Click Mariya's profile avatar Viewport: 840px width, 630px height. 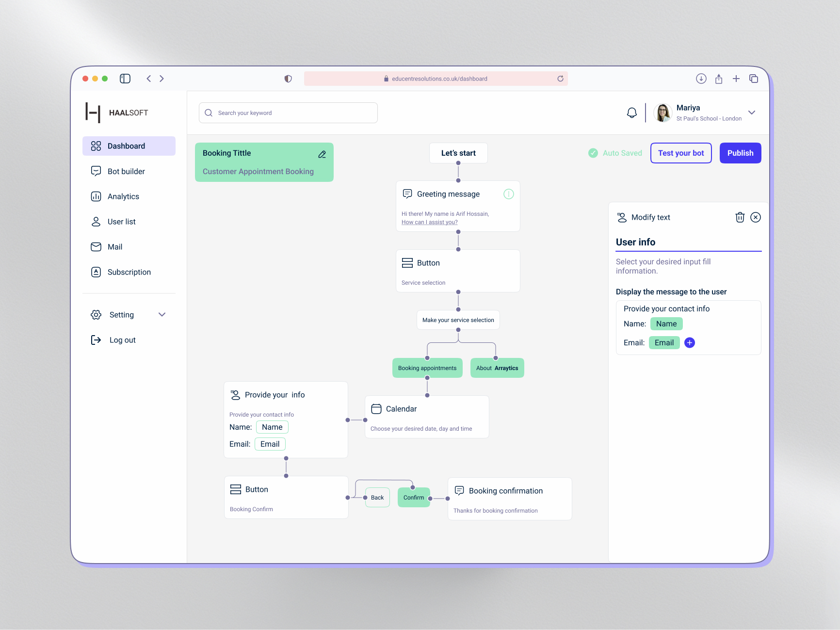(662, 113)
